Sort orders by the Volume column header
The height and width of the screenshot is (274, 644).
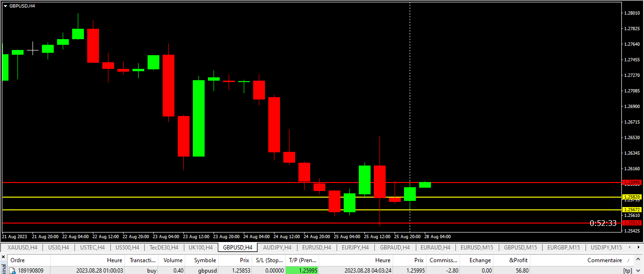173,260
